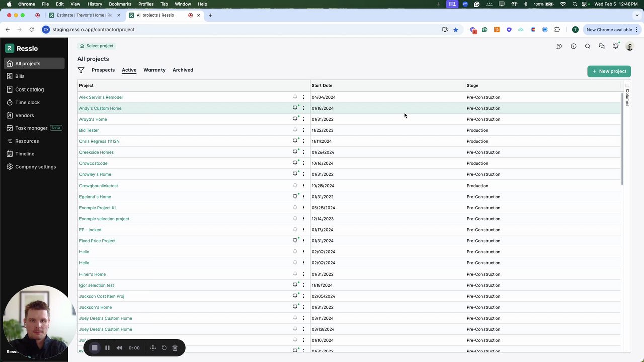644x362 pixels.
Task: Switch to the Archived tab
Action: point(183,70)
